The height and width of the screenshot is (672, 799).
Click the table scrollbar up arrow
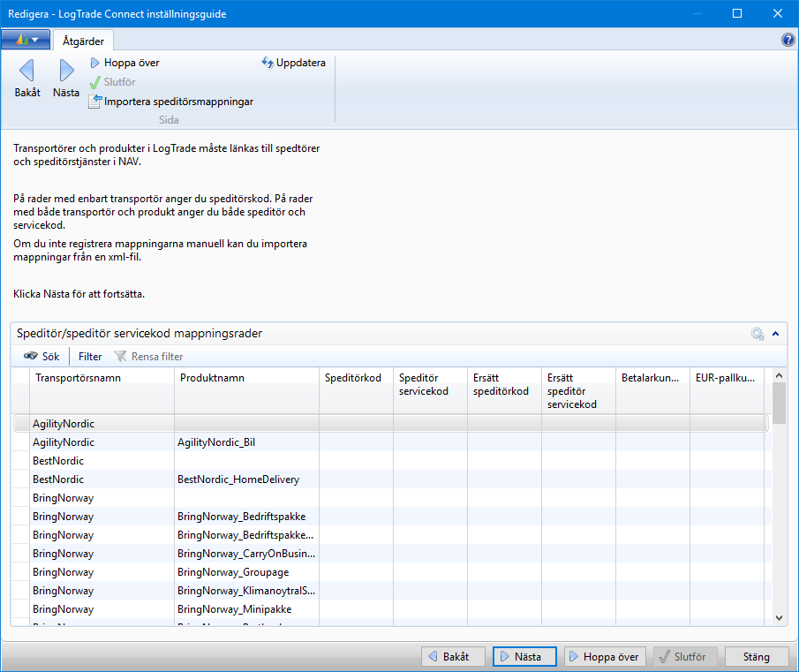tap(779, 375)
